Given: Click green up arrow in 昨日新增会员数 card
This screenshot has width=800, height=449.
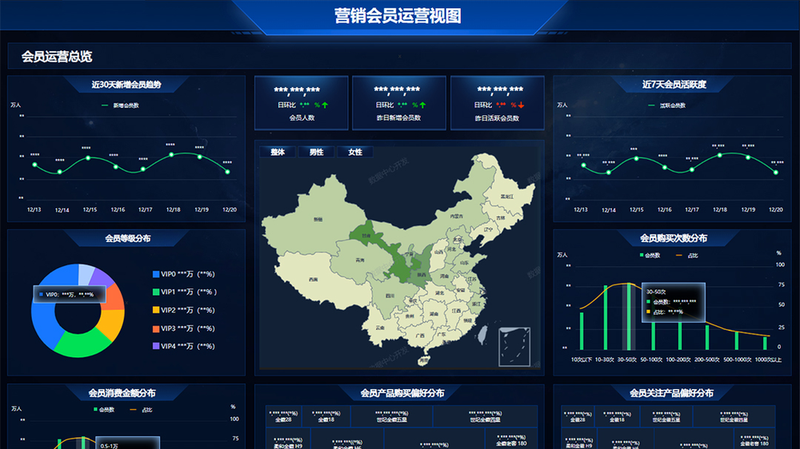Looking at the screenshot, I should (422, 105).
